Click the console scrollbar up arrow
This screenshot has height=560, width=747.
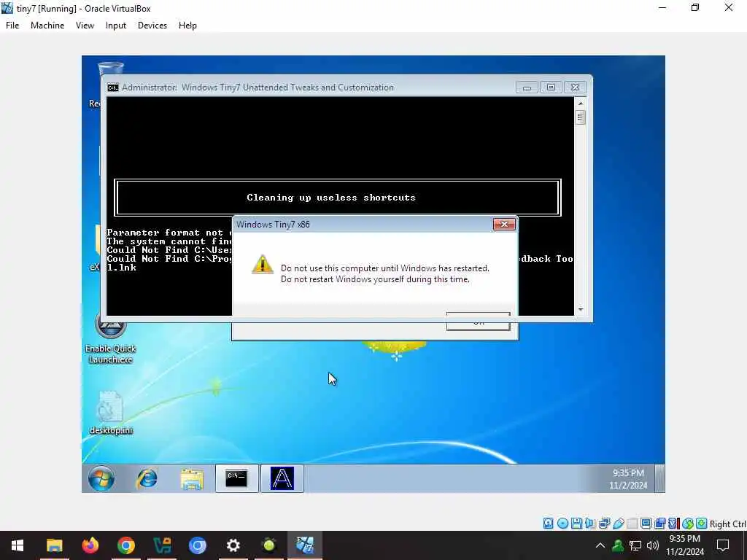(x=580, y=103)
